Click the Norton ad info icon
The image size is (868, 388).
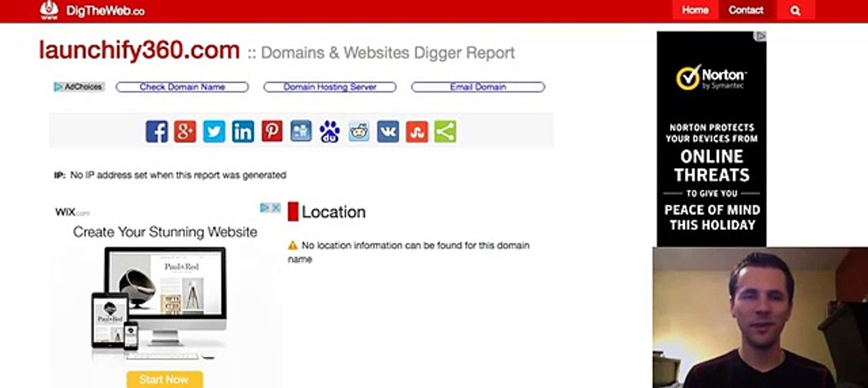pos(761,36)
